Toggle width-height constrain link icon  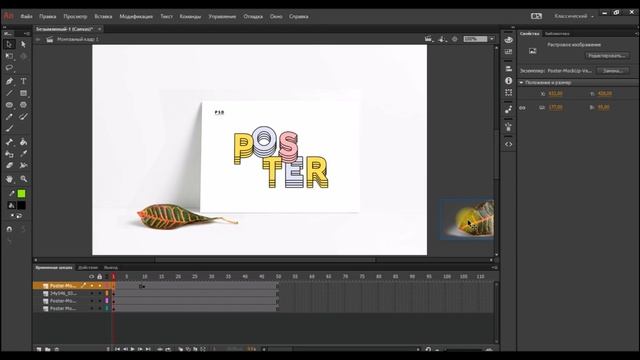tap(522, 108)
